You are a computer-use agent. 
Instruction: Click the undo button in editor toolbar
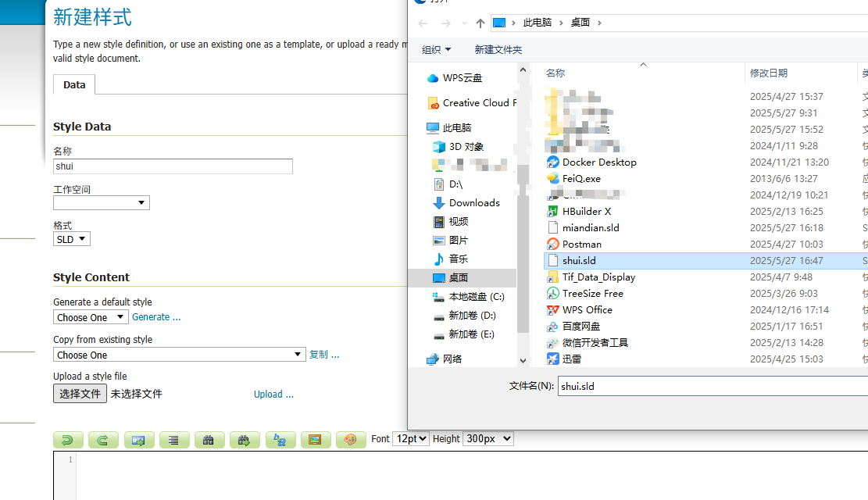(x=68, y=440)
